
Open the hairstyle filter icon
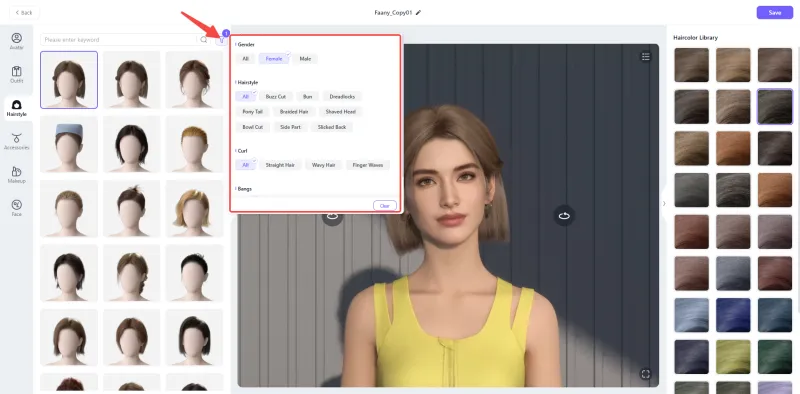[x=221, y=39]
